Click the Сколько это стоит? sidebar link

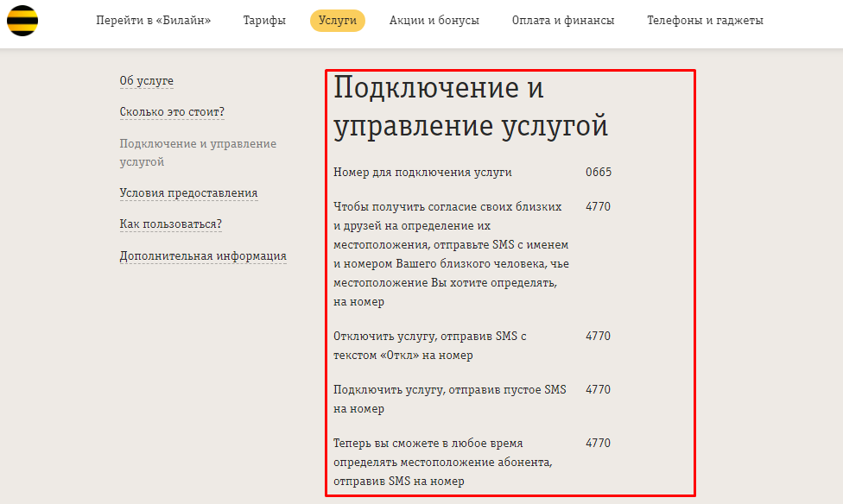coord(172,112)
